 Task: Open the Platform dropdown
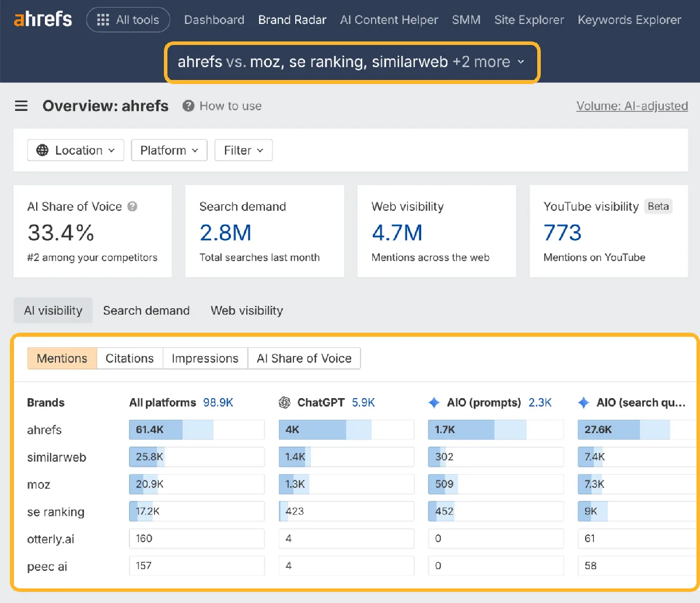169,150
